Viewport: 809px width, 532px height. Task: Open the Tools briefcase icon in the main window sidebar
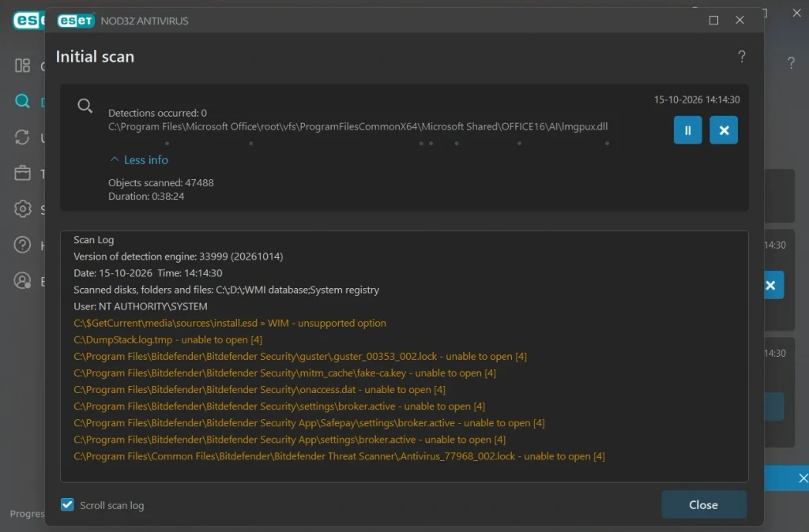coord(22,173)
